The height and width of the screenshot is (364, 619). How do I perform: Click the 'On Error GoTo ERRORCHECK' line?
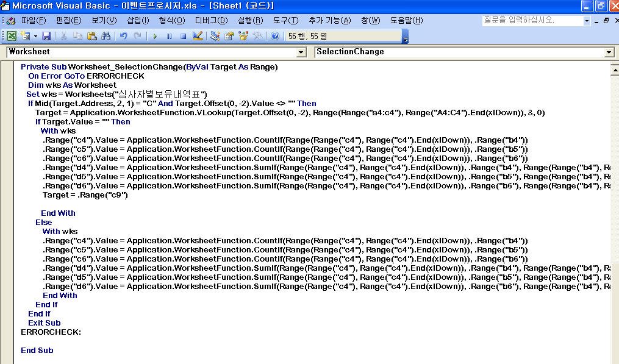point(86,76)
